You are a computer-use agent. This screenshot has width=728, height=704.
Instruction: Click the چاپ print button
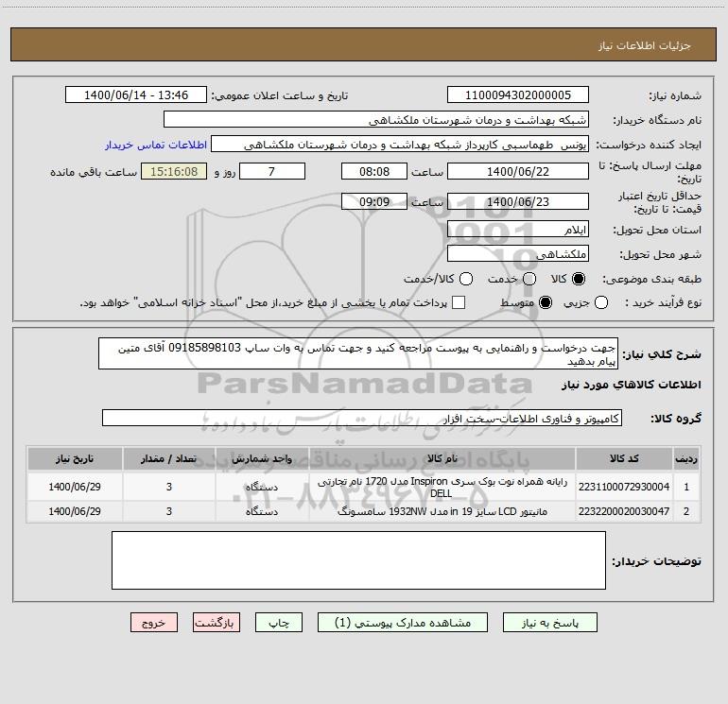click(279, 623)
